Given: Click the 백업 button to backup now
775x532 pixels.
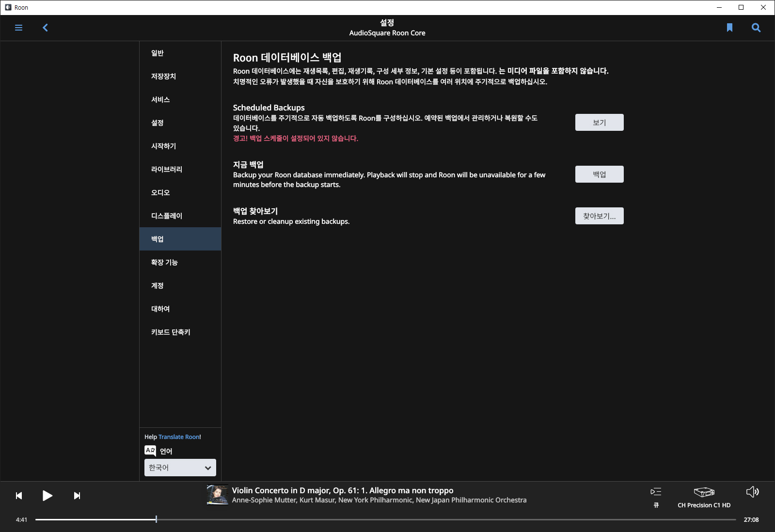Looking at the screenshot, I should [x=599, y=174].
